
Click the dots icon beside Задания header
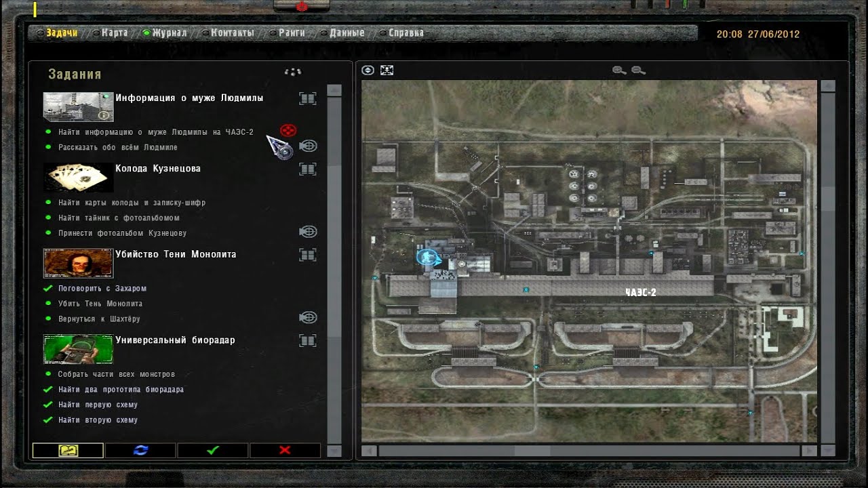click(x=292, y=72)
